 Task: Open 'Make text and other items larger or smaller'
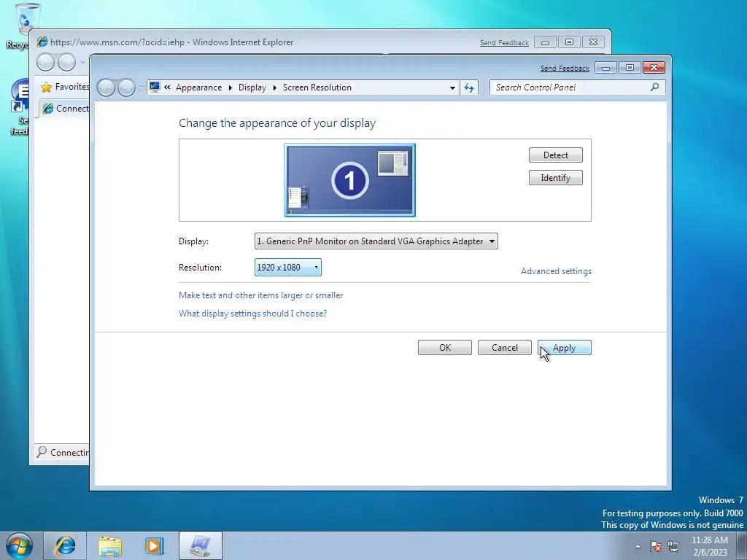(x=260, y=295)
